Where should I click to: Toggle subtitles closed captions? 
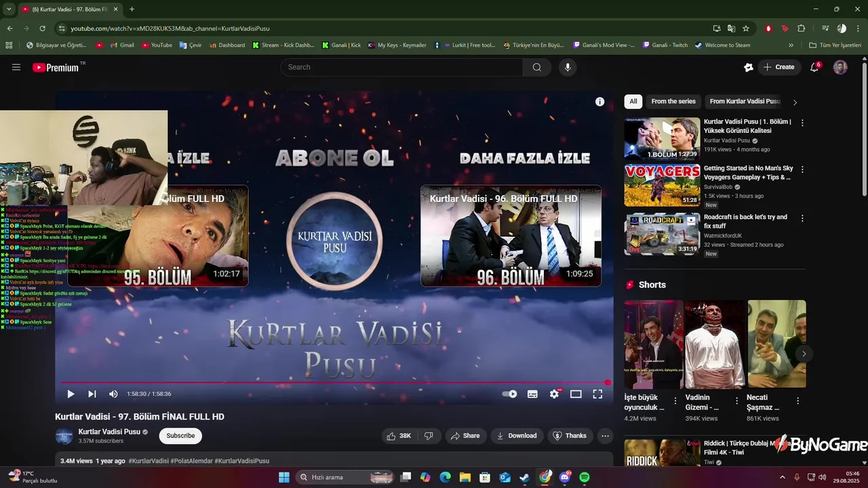(532, 394)
